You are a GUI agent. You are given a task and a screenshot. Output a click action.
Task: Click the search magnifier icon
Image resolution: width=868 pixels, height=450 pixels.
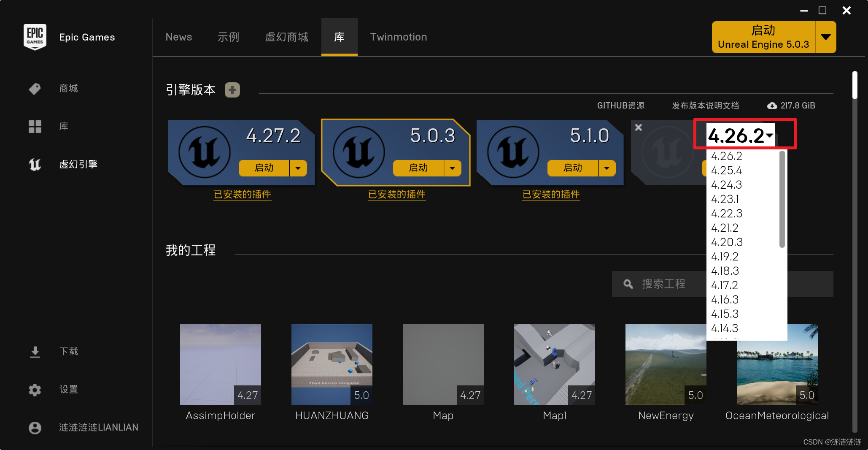pyautogui.click(x=628, y=284)
